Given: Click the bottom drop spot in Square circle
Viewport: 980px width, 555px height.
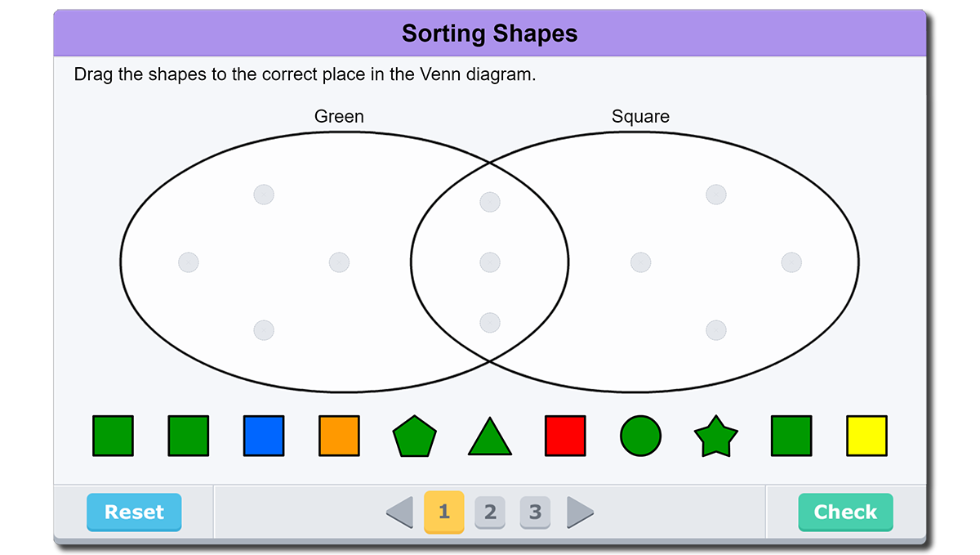Looking at the screenshot, I should tap(716, 330).
